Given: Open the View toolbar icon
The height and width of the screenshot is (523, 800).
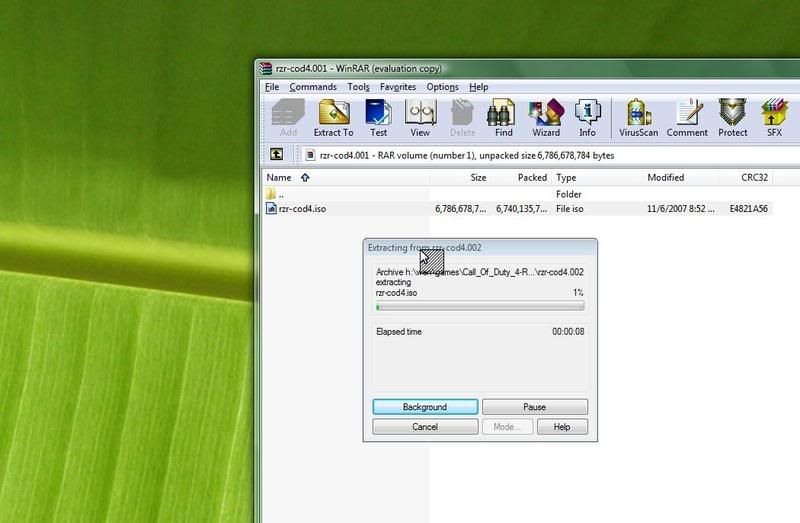Looking at the screenshot, I should point(420,118).
